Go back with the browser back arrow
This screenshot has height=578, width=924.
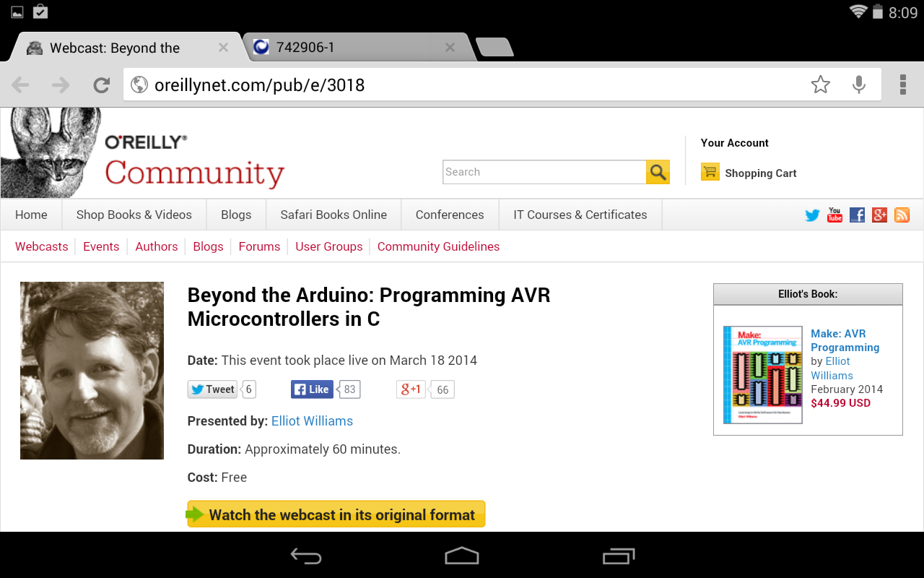click(20, 85)
